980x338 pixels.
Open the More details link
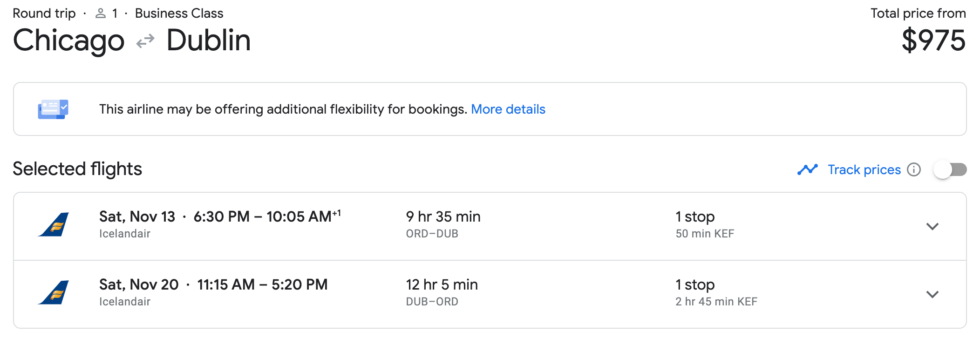508,109
